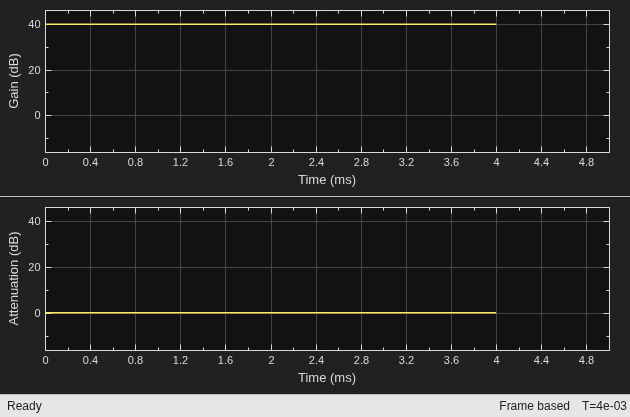The width and height of the screenshot is (630, 417).
Task: Click the 40 tick on Attenuation axis
Action: (34, 221)
